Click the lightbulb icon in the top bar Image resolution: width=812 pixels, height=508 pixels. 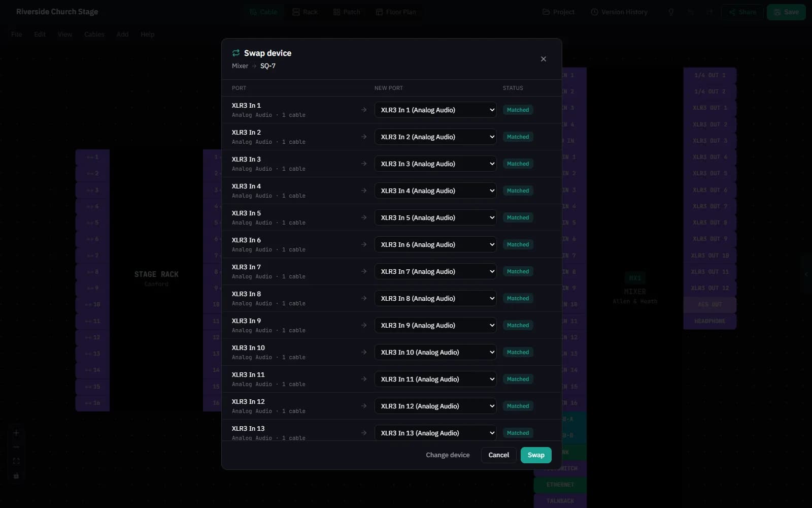[x=671, y=12]
